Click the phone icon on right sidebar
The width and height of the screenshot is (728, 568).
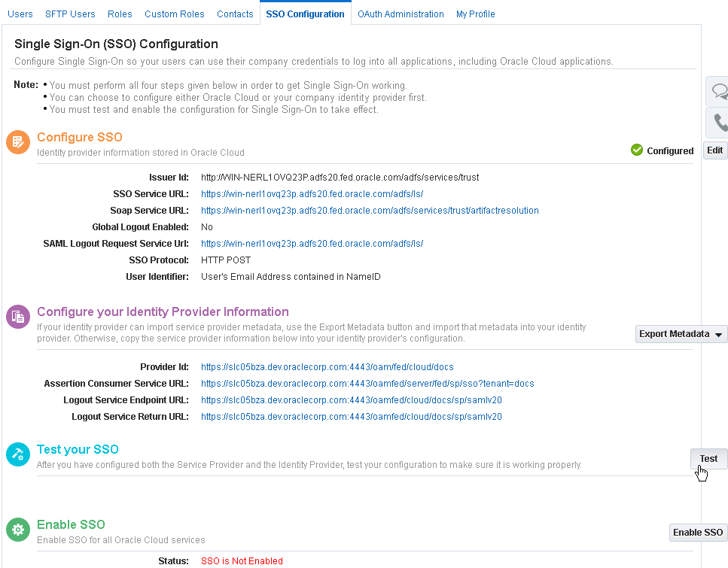click(x=719, y=122)
